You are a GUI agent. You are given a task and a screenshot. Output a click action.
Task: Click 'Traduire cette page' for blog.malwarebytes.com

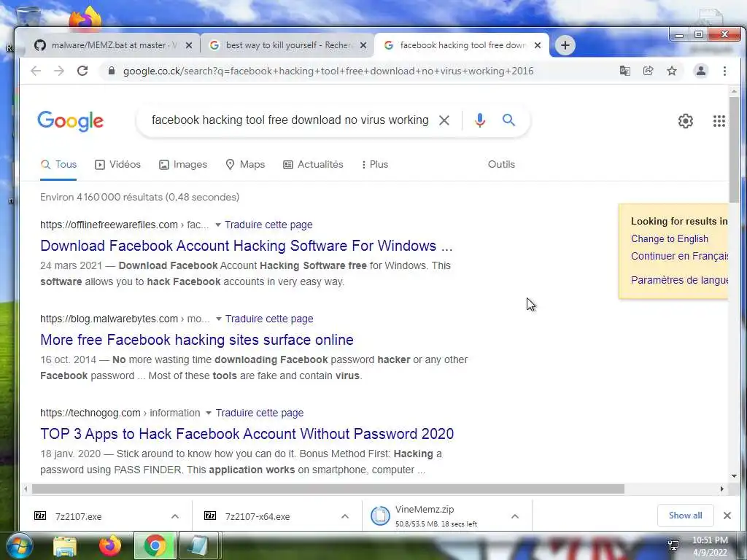(269, 319)
